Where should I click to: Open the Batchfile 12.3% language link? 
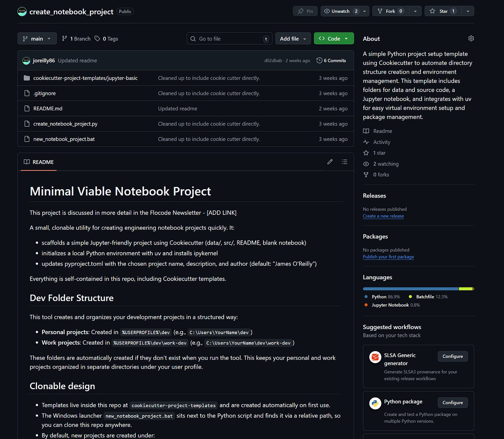point(428,297)
